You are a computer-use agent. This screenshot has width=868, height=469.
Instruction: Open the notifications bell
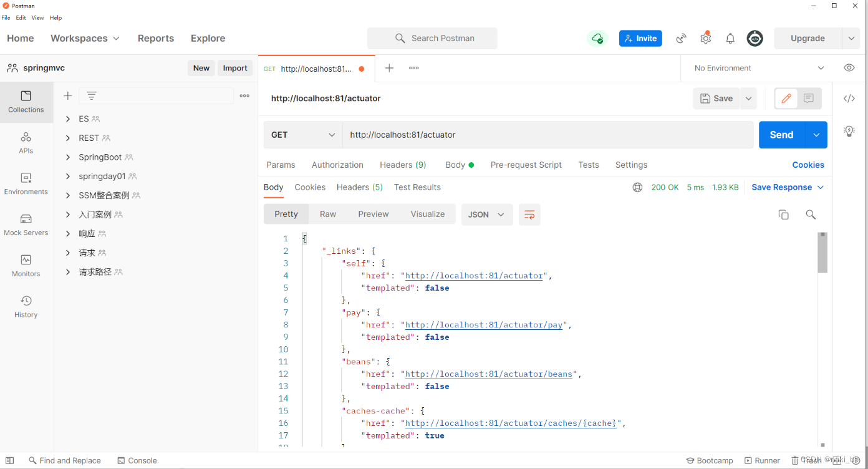pos(730,38)
